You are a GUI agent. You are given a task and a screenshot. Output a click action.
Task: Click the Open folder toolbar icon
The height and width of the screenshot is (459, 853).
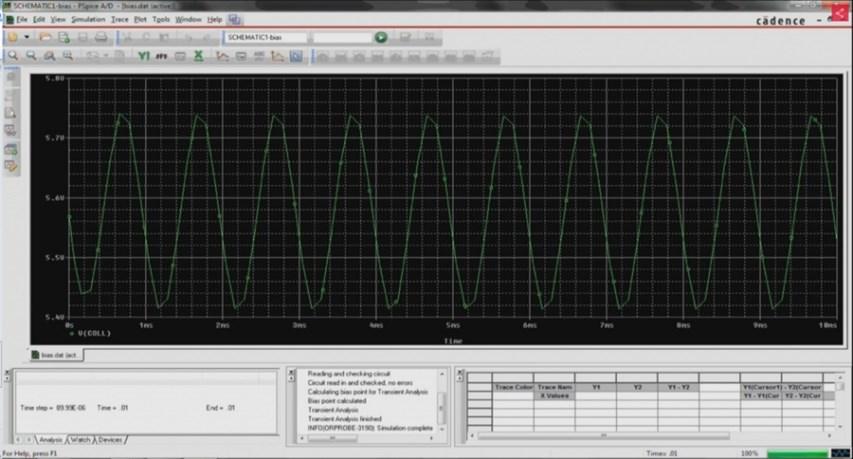[x=45, y=37]
